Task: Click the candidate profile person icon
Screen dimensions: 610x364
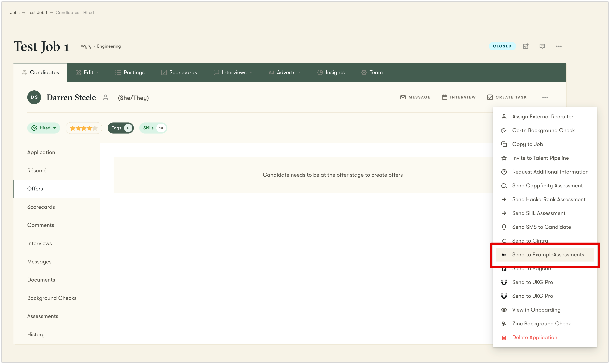Action: (105, 98)
